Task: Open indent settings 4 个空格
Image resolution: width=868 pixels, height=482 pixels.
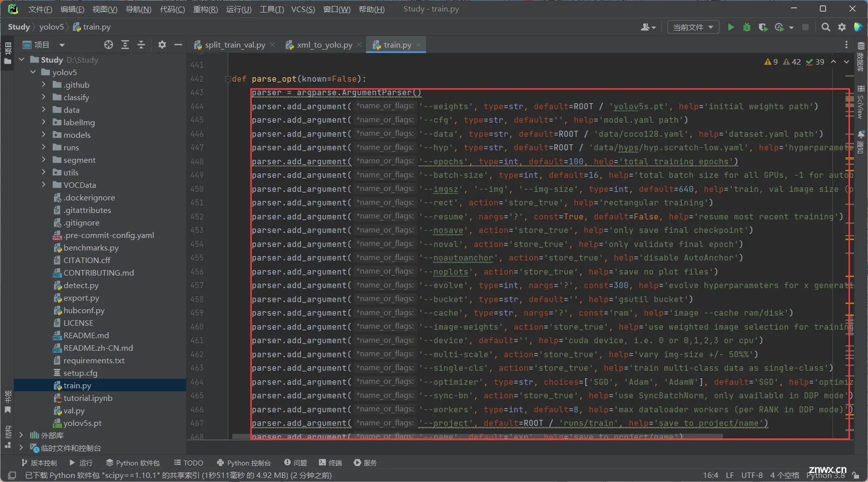Action: (784, 475)
